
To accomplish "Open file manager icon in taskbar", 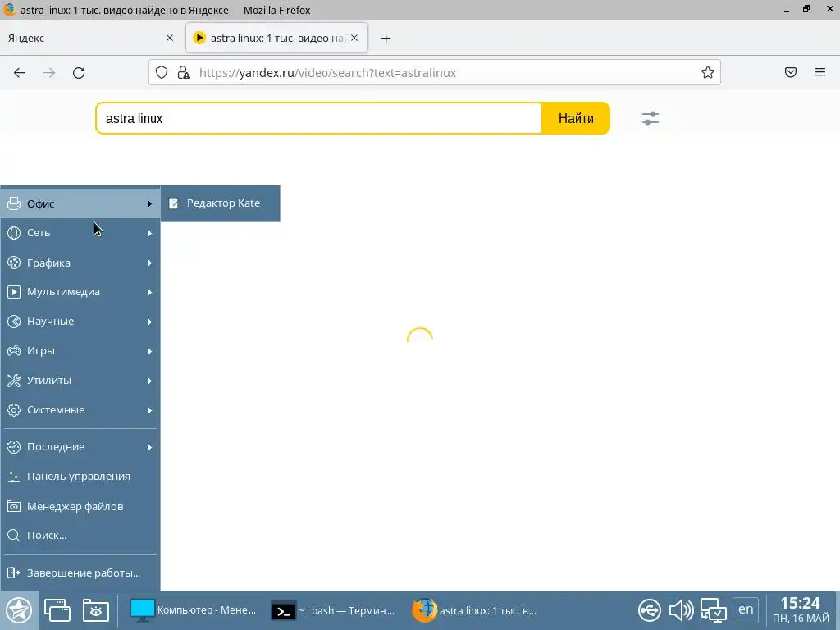I will (96, 610).
